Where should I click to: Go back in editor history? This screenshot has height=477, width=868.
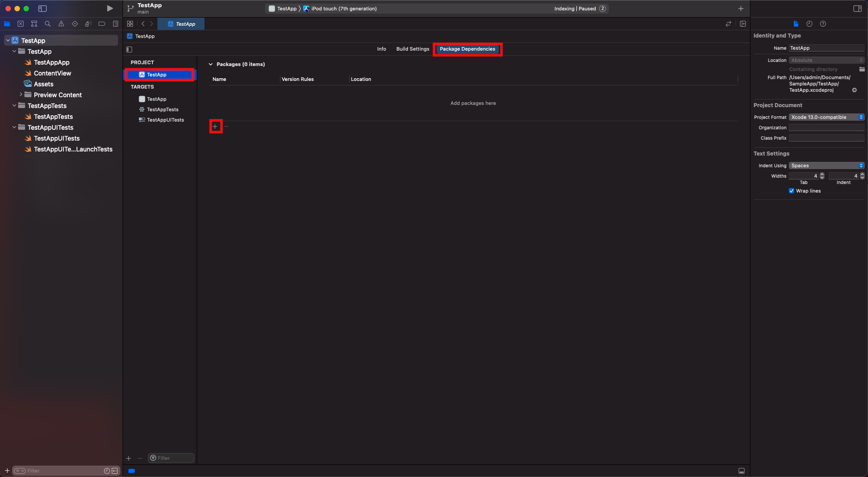[x=143, y=24]
